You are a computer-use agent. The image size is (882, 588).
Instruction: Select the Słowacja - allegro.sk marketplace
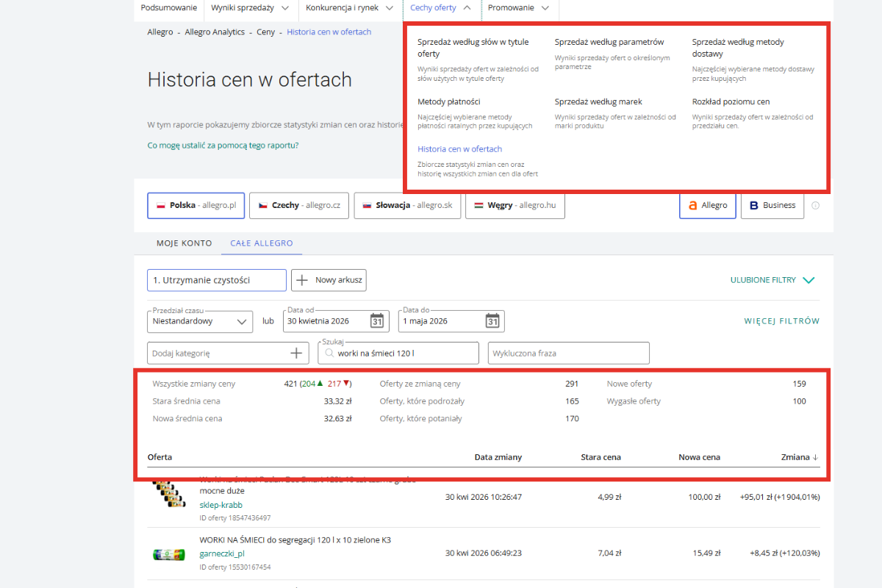click(407, 206)
